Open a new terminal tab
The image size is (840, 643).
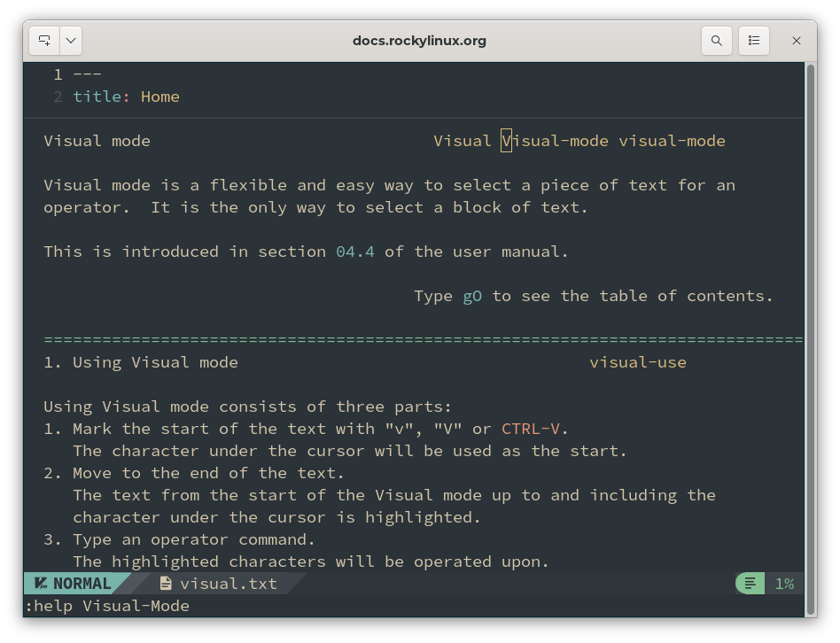43,40
